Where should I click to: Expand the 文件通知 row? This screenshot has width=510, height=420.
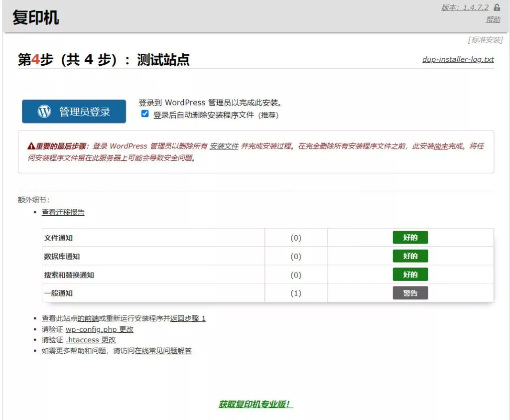[x=267, y=238]
